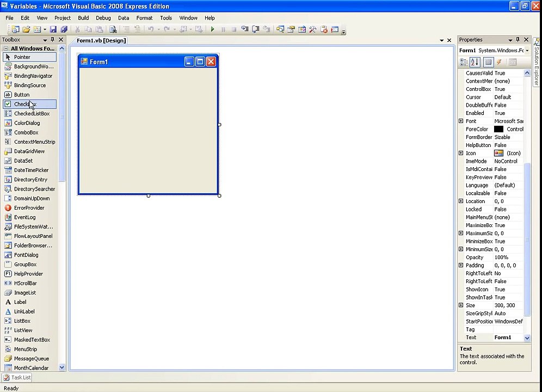542x392 pixels.
Task: Click the black ForeColor swatch
Action: coord(498,129)
